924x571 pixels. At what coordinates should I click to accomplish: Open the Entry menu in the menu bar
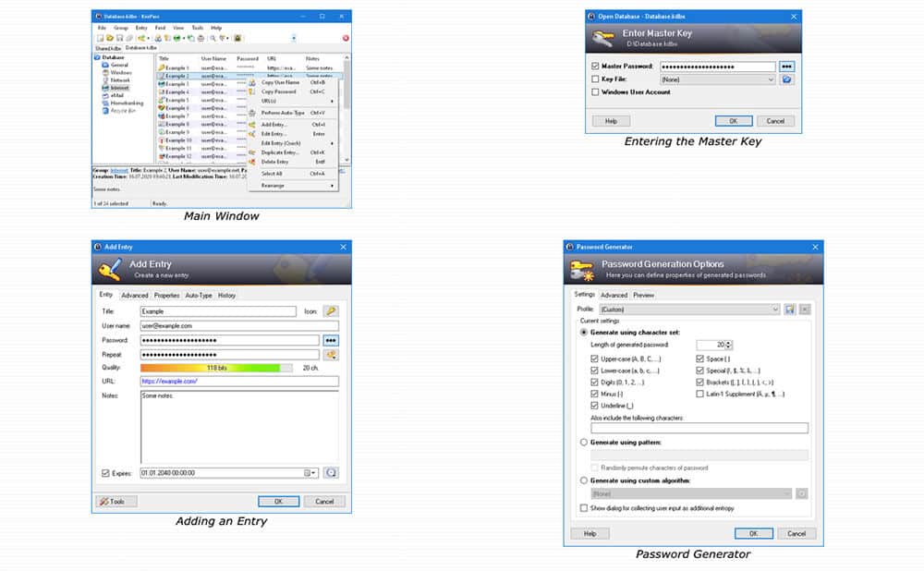(x=141, y=28)
